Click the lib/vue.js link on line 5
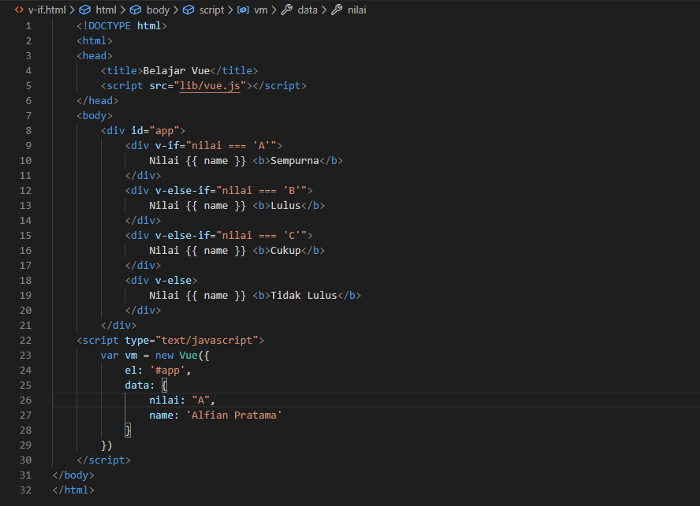The height and width of the screenshot is (506, 700). 210,85
